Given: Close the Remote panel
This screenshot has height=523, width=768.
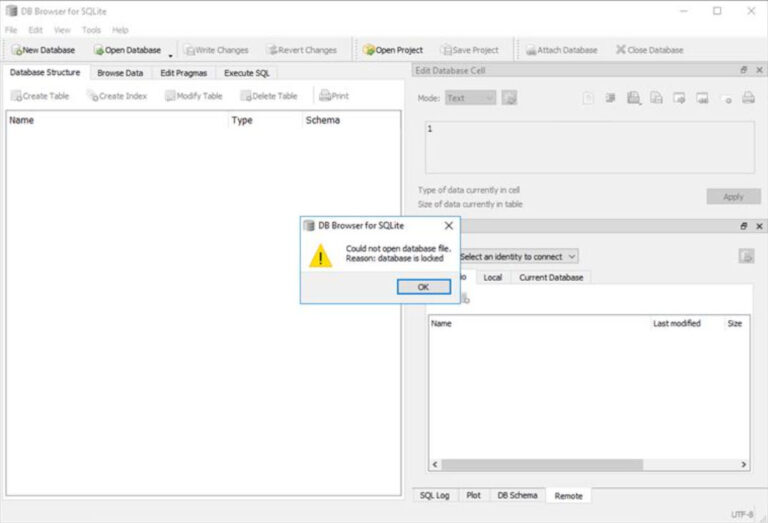Looking at the screenshot, I should [x=759, y=226].
